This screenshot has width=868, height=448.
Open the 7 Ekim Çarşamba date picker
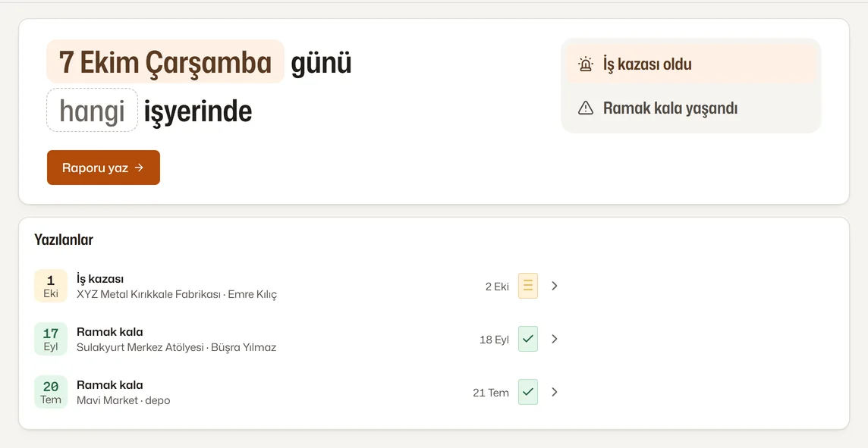[x=165, y=61]
